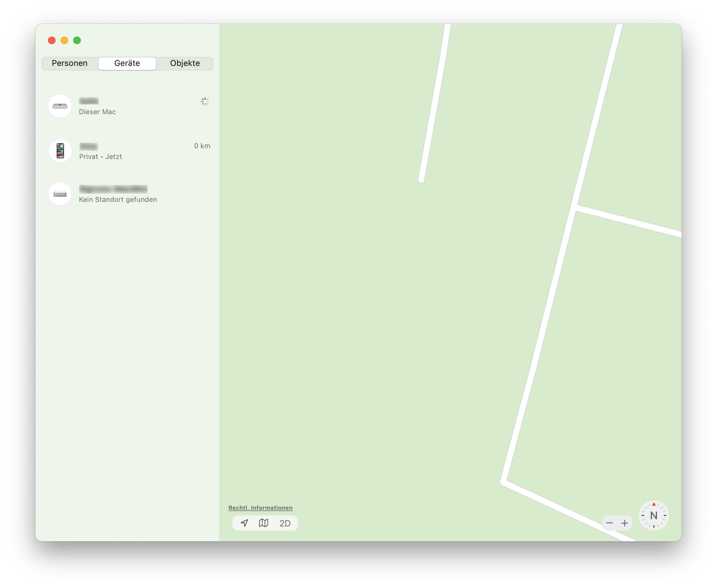Switch to the Personen tab
The width and height of the screenshot is (717, 588).
point(69,63)
